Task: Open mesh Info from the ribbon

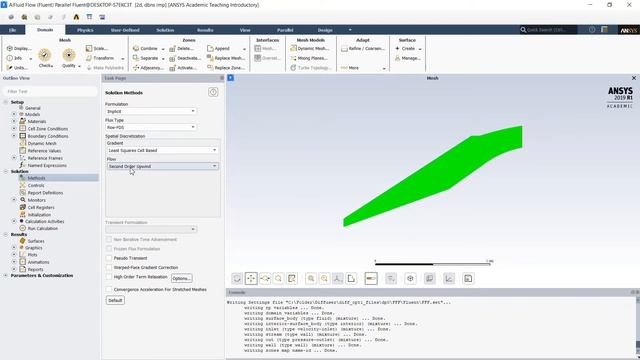Action: [15, 58]
